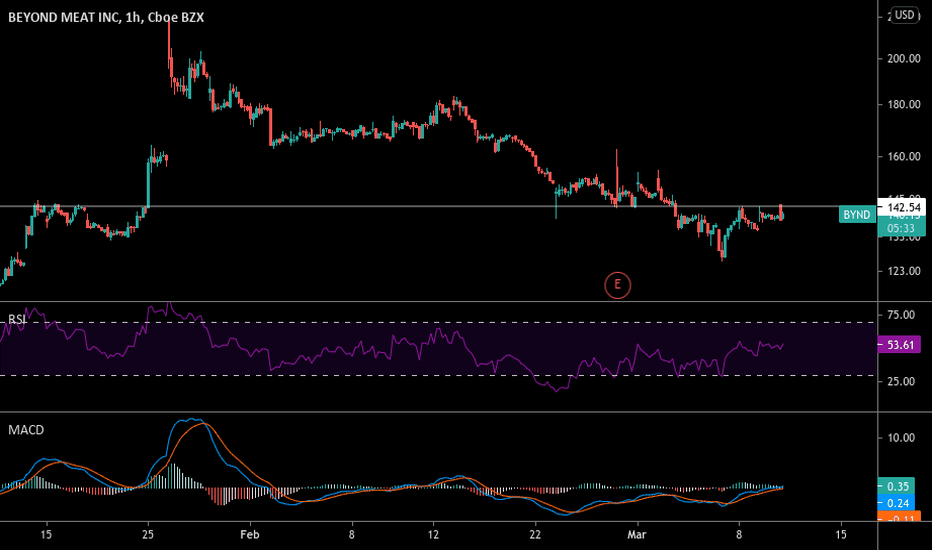The width and height of the screenshot is (932, 550).
Task: Click the 22 date label on time axis
Action: point(535,535)
